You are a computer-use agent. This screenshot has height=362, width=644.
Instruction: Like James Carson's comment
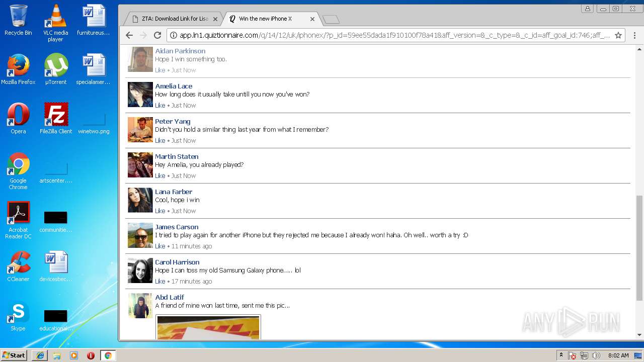(x=160, y=246)
